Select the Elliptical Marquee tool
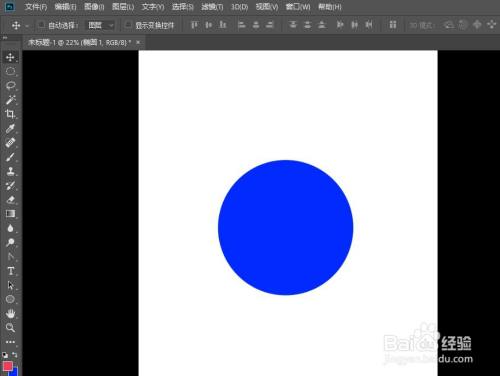This screenshot has height=376, width=500. click(10, 71)
